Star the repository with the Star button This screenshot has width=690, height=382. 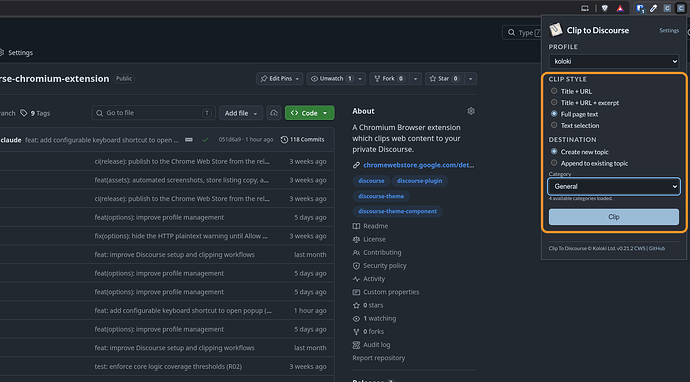point(445,78)
